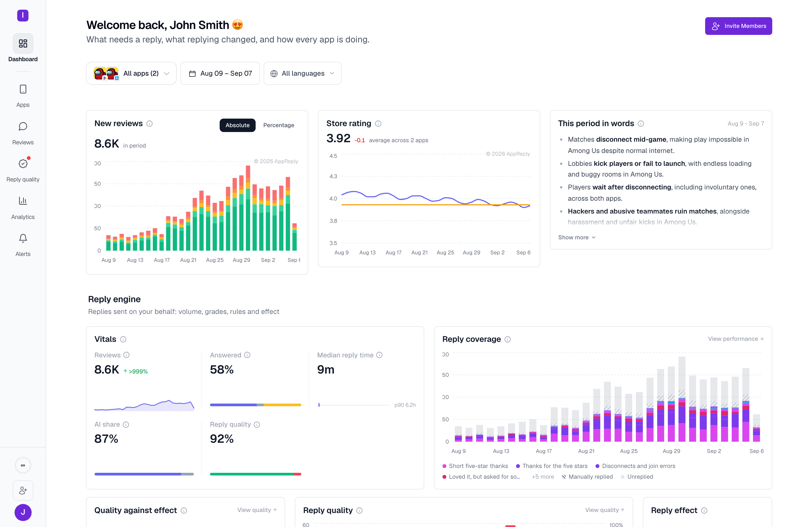
Task: Open the All apps (2) dropdown
Action: [131, 73]
